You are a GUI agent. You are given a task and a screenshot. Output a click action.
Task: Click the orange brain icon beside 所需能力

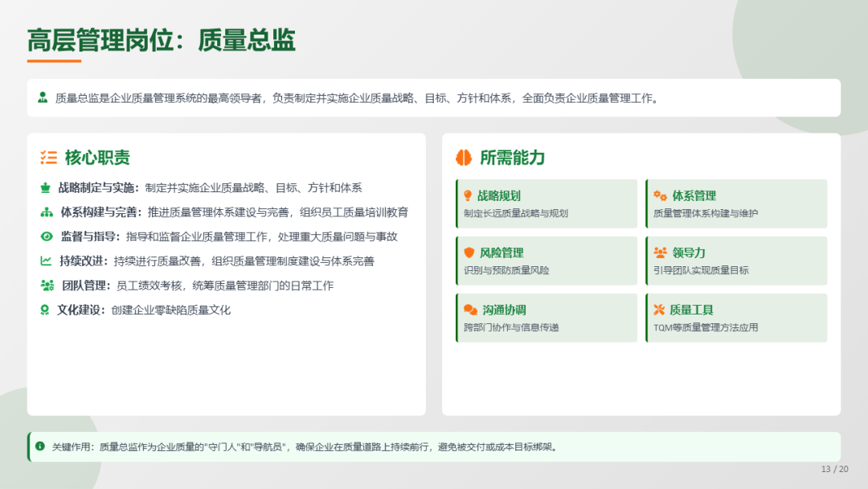(x=463, y=158)
